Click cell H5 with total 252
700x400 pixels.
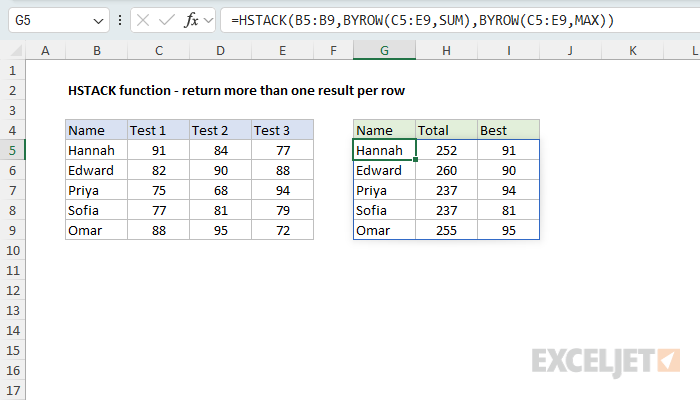(446, 150)
